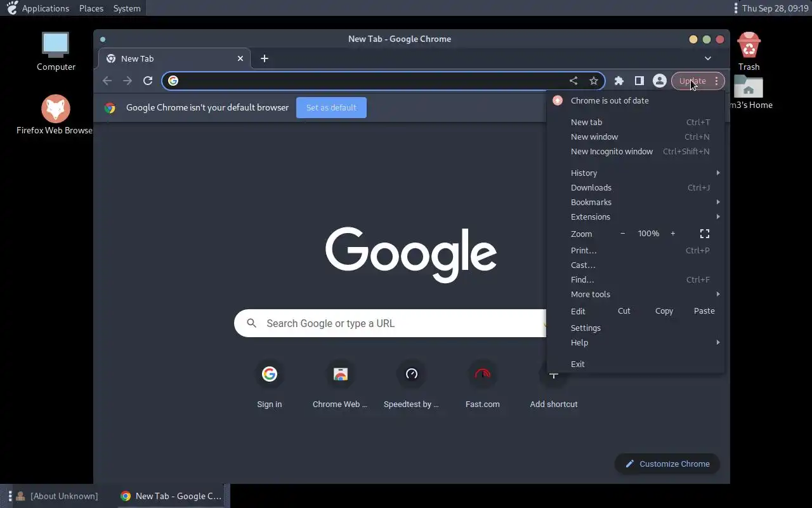Viewport: 812px width, 508px height.
Task: Click the Search Google or type a URL box
Action: point(390,323)
